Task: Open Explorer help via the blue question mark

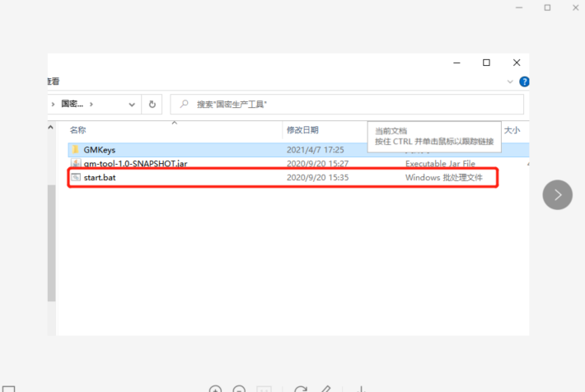Action: point(524,82)
